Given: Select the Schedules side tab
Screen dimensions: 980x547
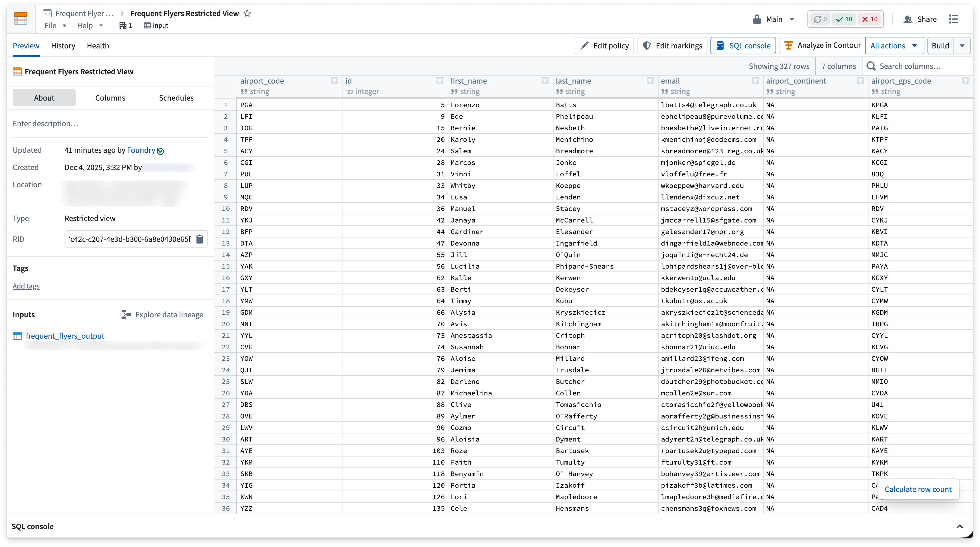Looking at the screenshot, I should pyautogui.click(x=176, y=98).
